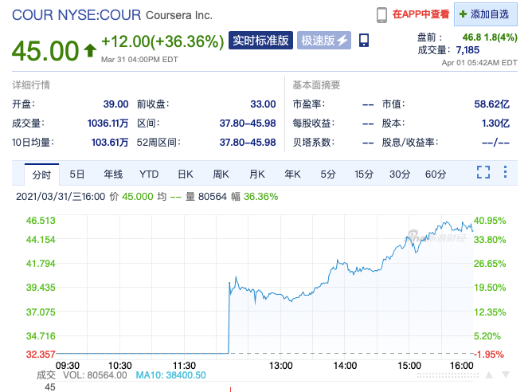Choose the 15分 interval tab

click(364, 174)
